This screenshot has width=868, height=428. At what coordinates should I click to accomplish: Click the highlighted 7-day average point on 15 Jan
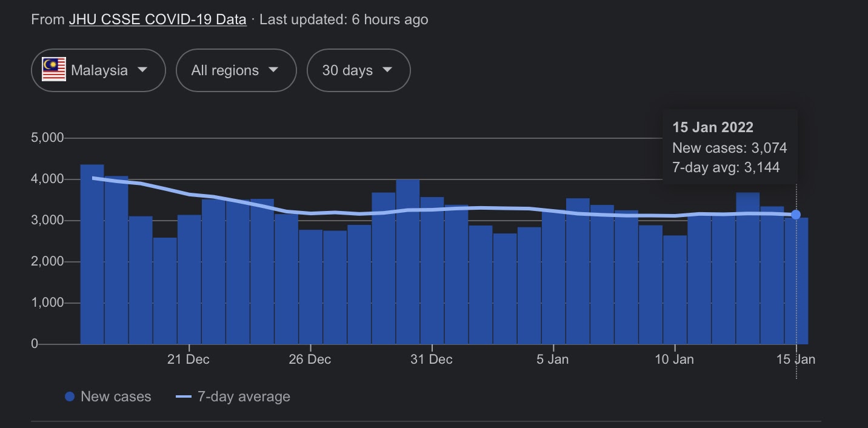click(796, 215)
